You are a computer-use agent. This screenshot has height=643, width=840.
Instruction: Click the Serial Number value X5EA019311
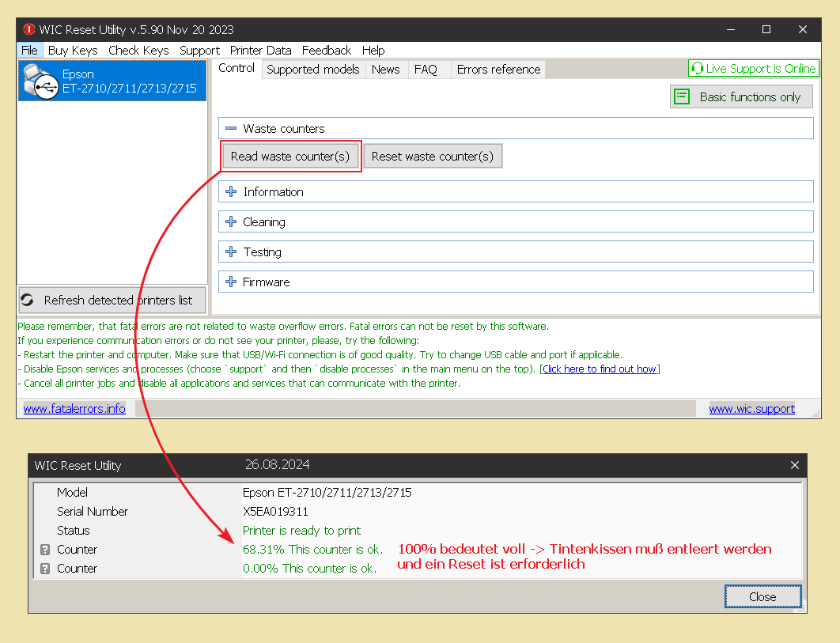click(x=275, y=512)
